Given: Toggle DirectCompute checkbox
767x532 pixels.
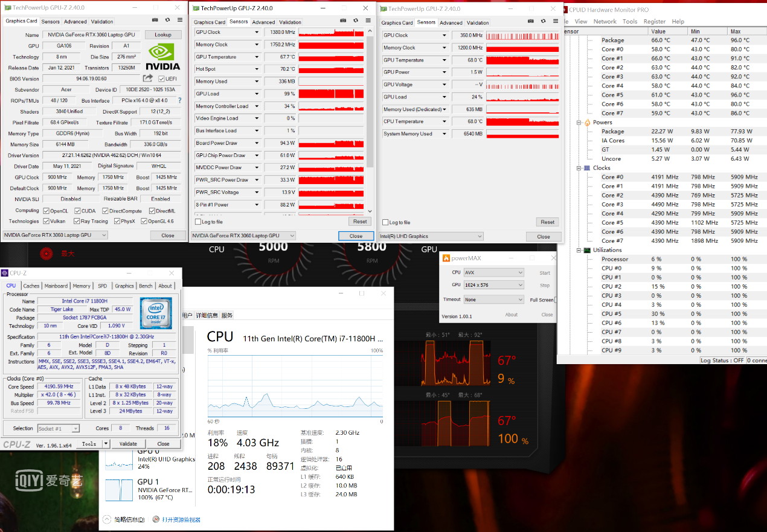Looking at the screenshot, I should 105,211.
